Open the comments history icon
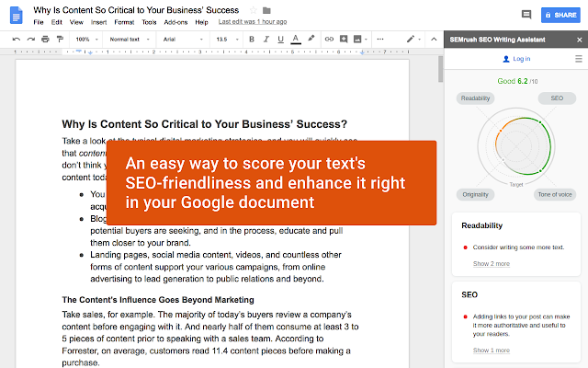The width and height of the screenshot is (588, 368). (526, 15)
